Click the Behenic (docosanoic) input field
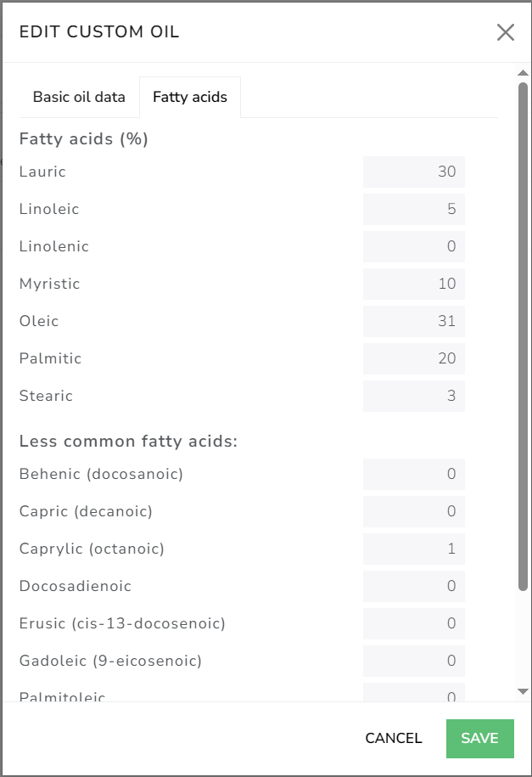The height and width of the screenshot is (777, 532). pos(413,474)
